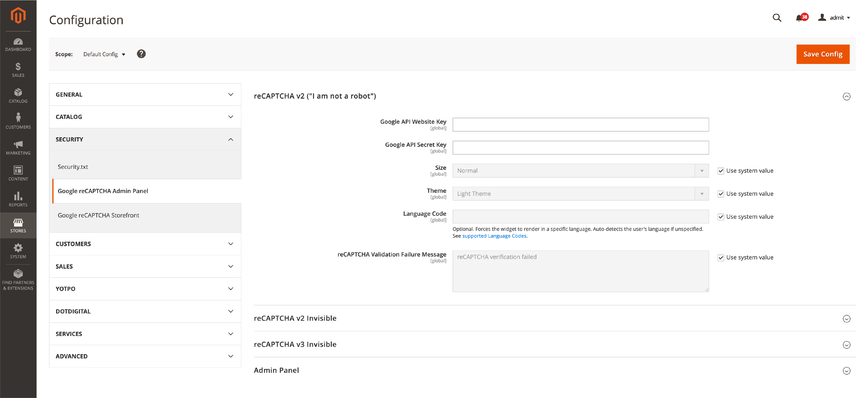This screenshot has width=868, height=398.
Task: Expand the CUSTOMERS configuration section
Action: click(145, 243)
